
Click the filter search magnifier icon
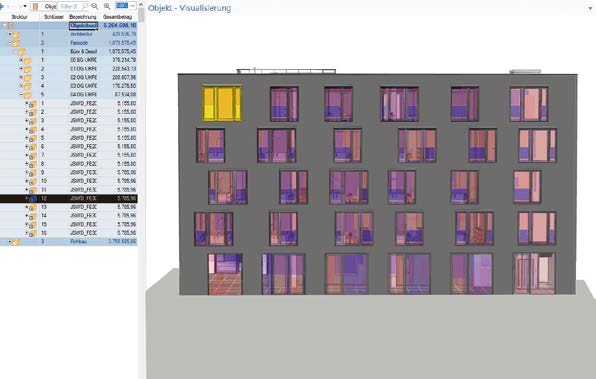coord(85,6)
